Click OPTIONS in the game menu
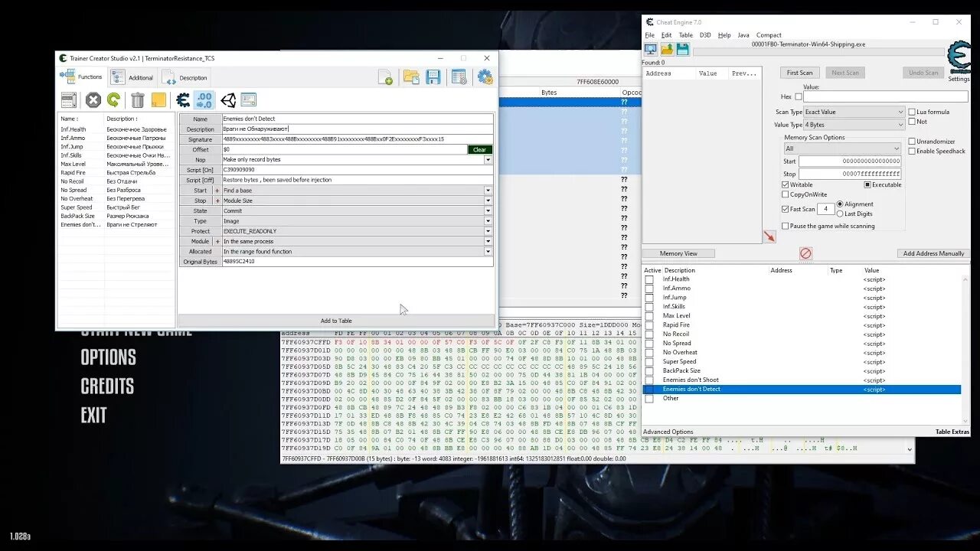This screenshot has width=980, height=551. point(108,357)
